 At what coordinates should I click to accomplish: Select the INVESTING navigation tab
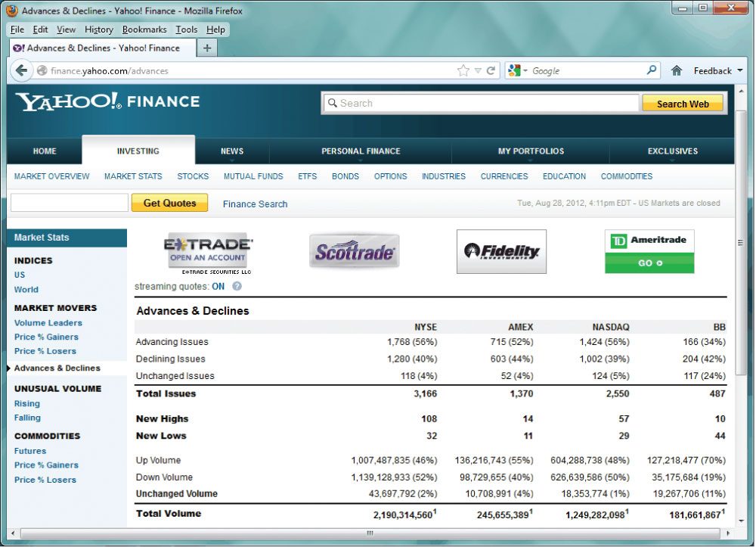coord(138,151)
